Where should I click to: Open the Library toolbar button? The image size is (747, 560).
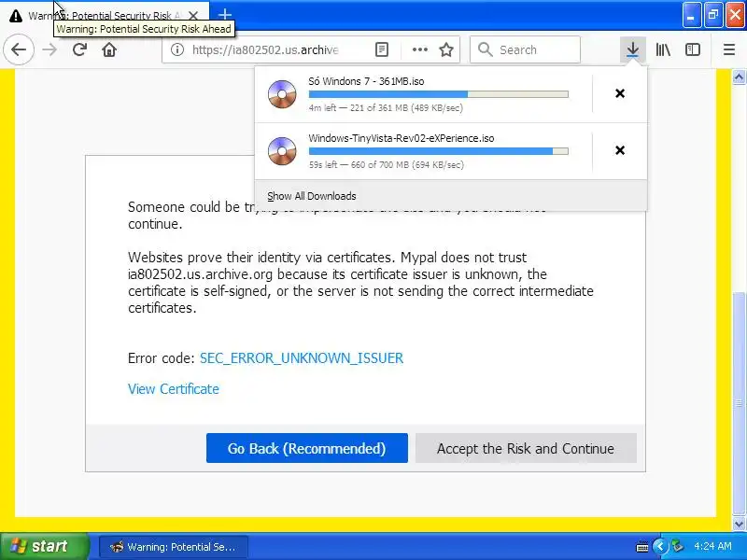click(663, 49)
